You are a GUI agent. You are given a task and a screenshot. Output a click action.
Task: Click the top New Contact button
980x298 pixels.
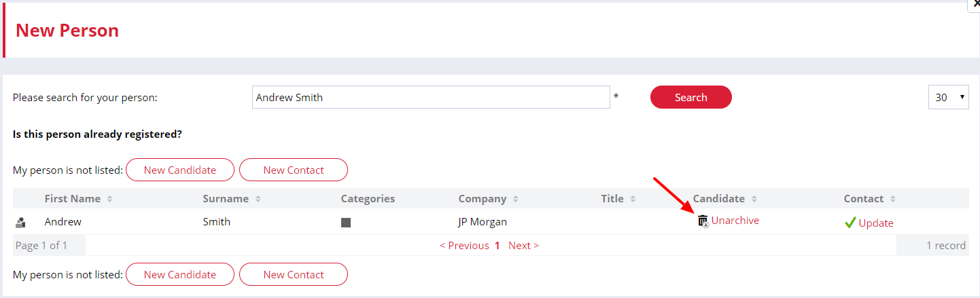click(x=294, y=170)
